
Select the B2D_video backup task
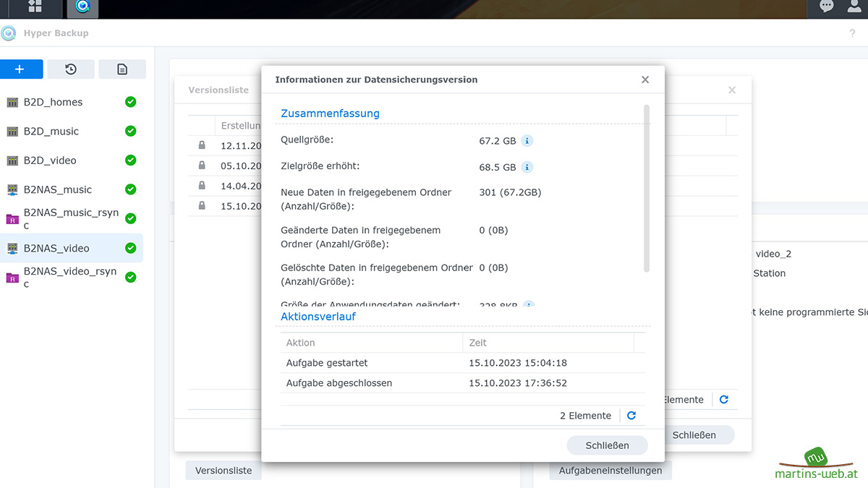(72, 160)
